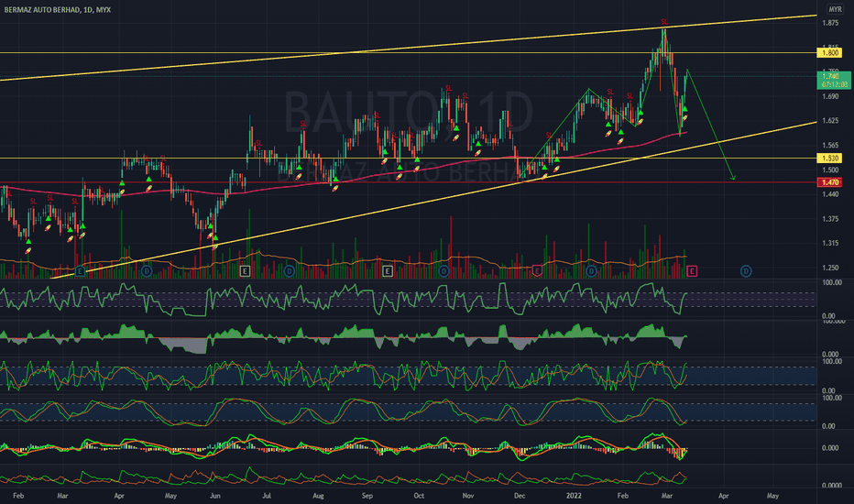Image resolution: width=854 pixels, height=504 pixels.
Task: Open the dividend D marker in October
Action: [443, 271]
